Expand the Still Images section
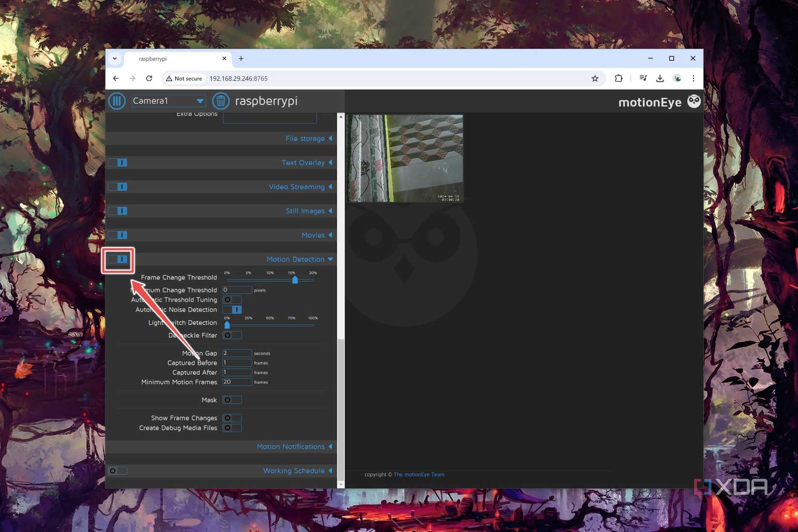Viewport: 798px width, 532px height. [309, 211]
